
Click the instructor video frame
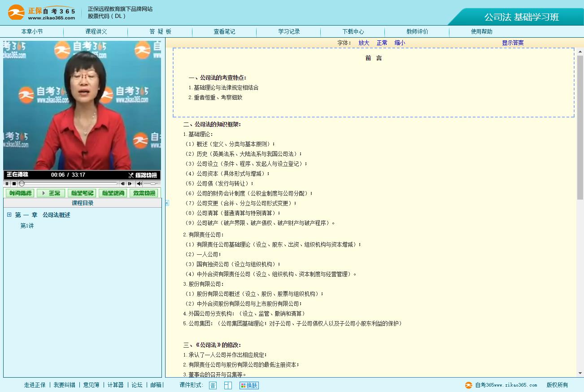(x=82, y=105)
